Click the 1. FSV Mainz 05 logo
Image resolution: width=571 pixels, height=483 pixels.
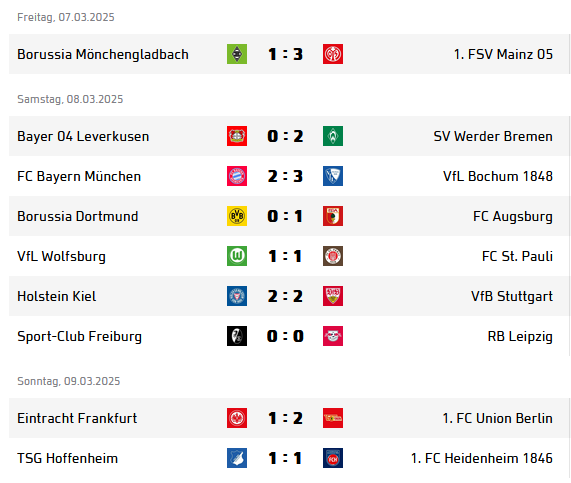[332, 54]
